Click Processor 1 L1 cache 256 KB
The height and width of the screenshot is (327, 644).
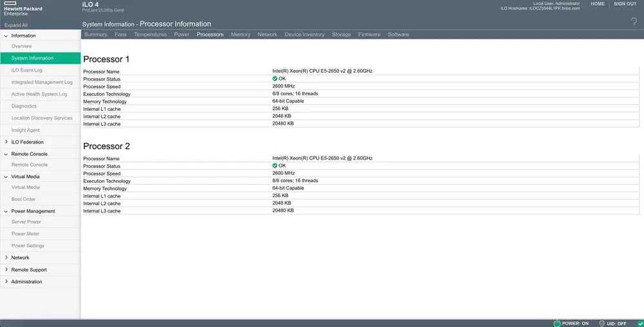coord(280,108)
